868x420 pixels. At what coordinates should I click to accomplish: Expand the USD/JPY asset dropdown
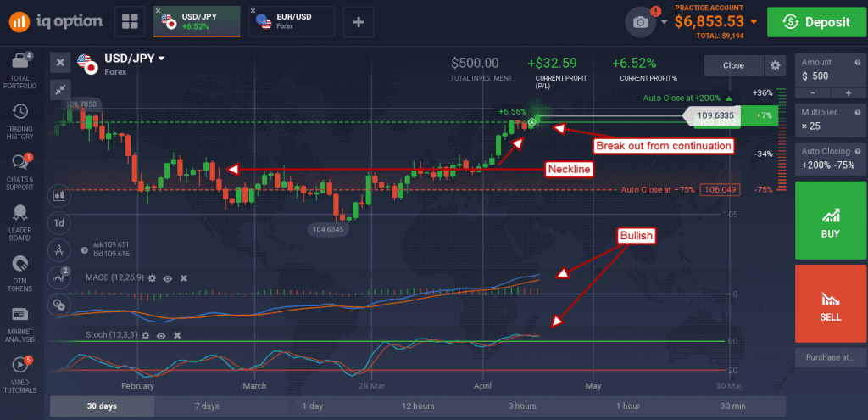click(162, 59)
